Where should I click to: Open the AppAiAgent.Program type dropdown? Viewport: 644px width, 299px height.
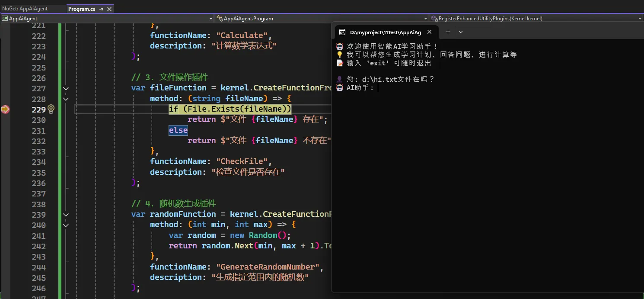click(x=425, y=19)
